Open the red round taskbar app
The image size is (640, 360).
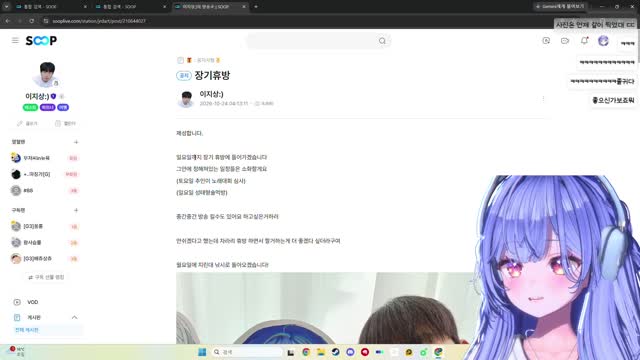365,352
